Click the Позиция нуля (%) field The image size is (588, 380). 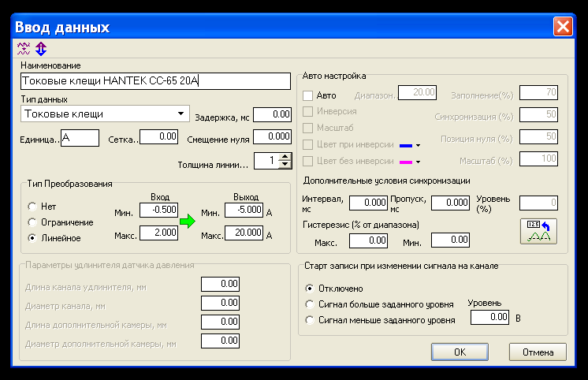point(538,136)
